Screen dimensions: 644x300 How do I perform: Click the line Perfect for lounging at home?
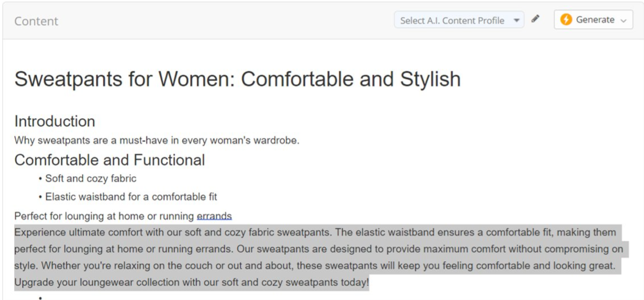point(123,216)
